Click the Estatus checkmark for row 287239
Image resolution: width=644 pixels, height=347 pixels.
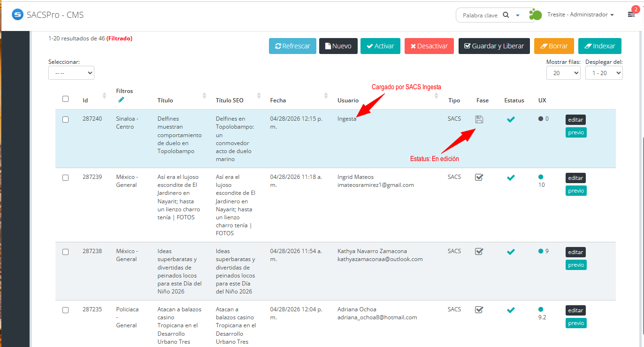click(511, 177)
